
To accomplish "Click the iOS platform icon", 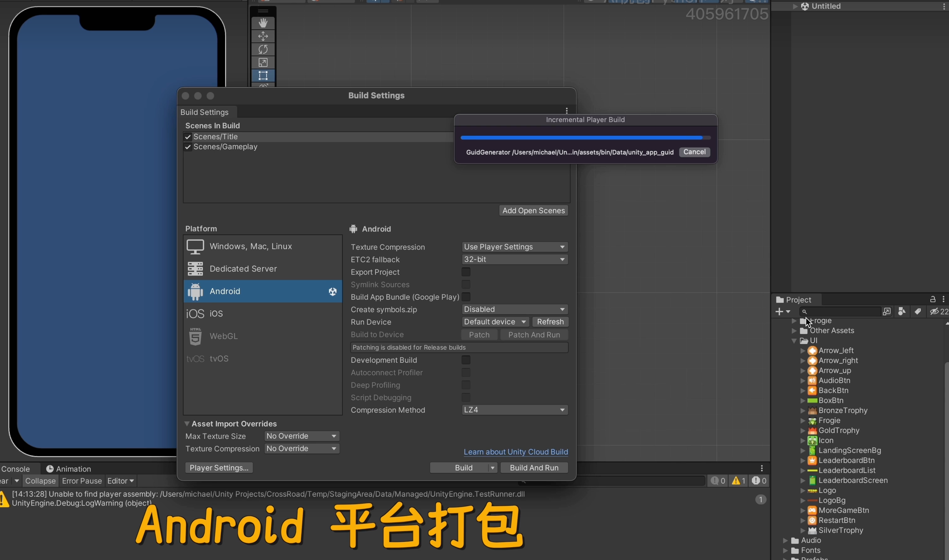I will pyautogui.click(x=195, y=313).
